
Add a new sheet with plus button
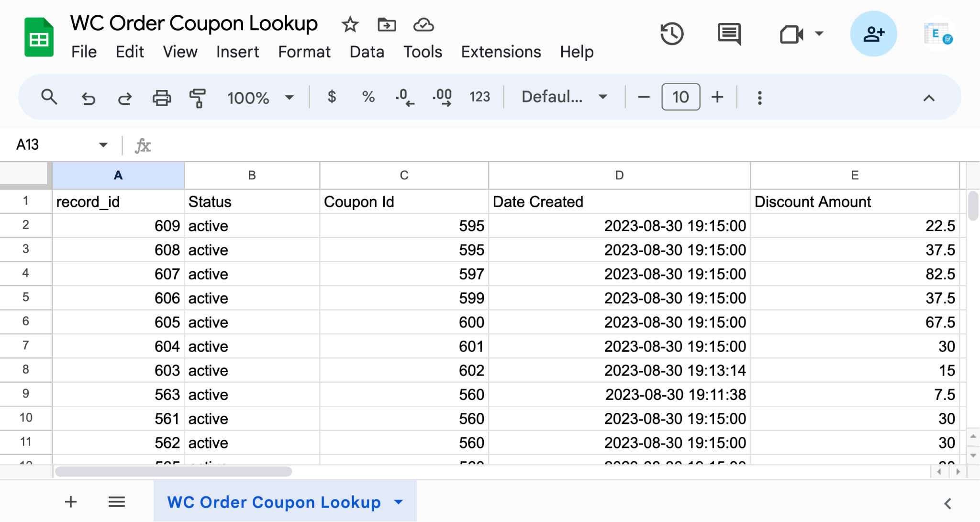(70, 502)
